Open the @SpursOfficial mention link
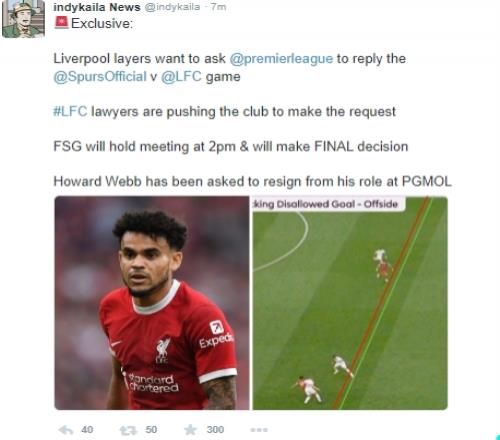This screenshot has height=440, width=500. (x=100, y=77)
